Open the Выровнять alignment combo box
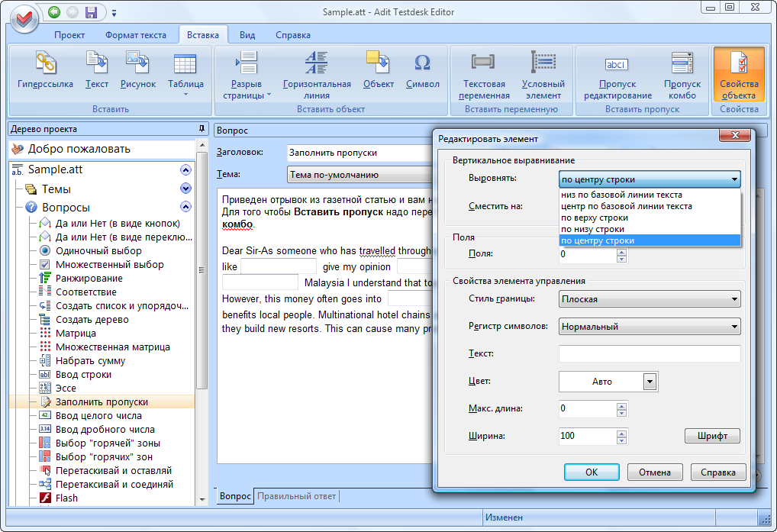This screenshot has height=532, width=777. click(650, 179)
